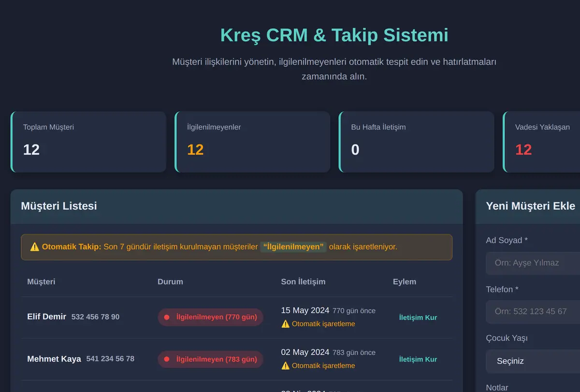Click the Ad Soyad input field
This screenshot has height=392, width=580.
[533, 263]
